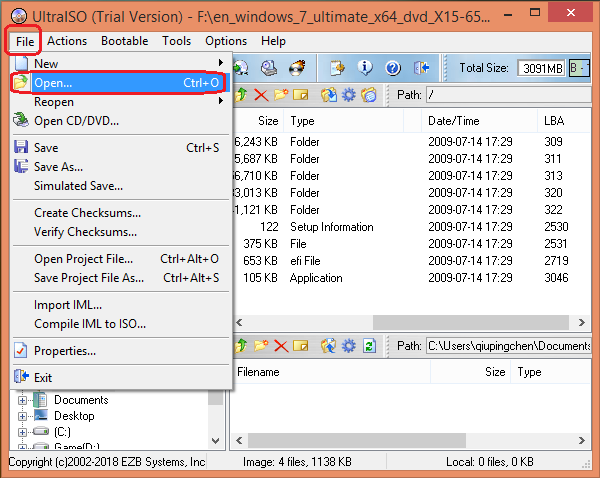Choose Import IML... menu entry
The width and height of the screenshot is (600, 478).
tap(121, 305)
